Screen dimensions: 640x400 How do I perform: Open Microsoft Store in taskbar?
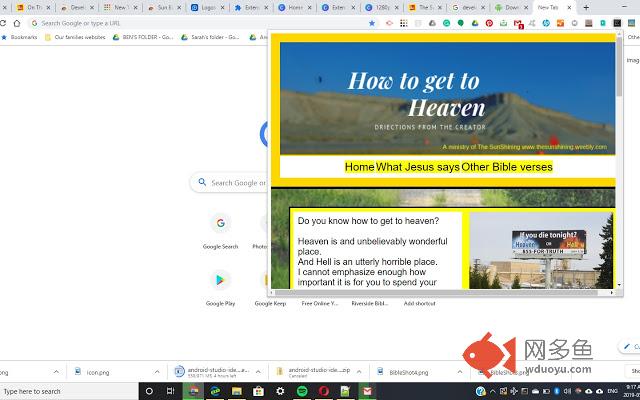258,391
